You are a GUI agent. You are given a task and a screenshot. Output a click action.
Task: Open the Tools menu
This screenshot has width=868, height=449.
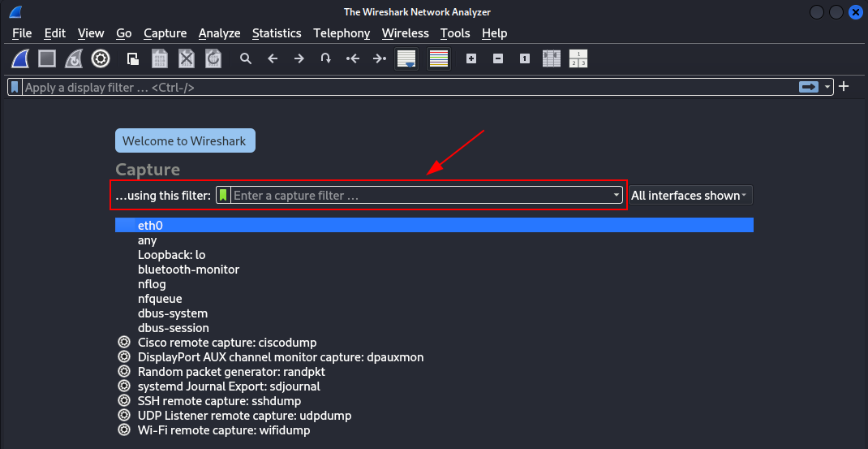point(455,33)
